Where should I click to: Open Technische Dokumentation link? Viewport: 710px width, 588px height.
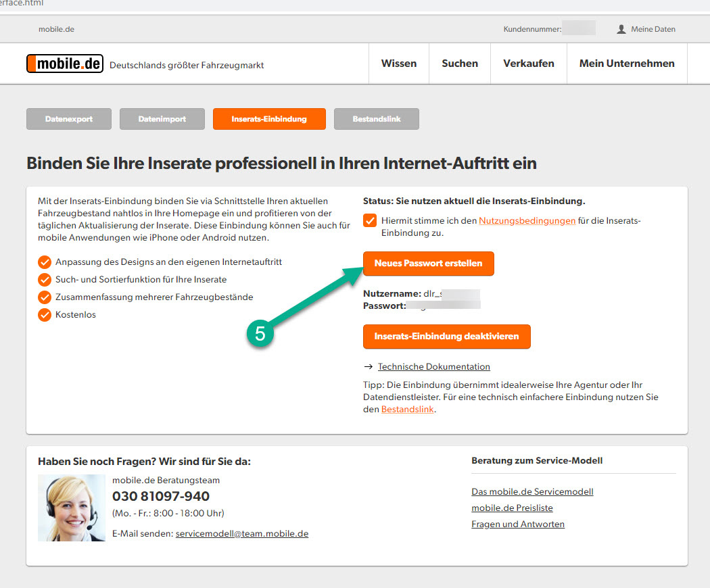pyautogui.click(x=434, y=366)
